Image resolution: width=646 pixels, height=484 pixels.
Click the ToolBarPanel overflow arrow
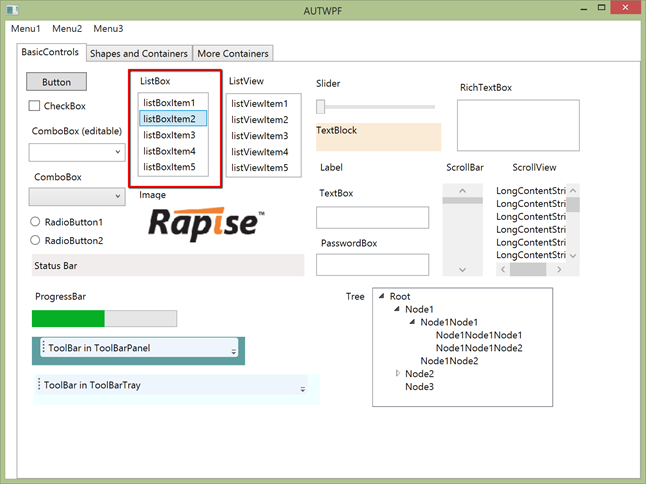pos(234,351)
